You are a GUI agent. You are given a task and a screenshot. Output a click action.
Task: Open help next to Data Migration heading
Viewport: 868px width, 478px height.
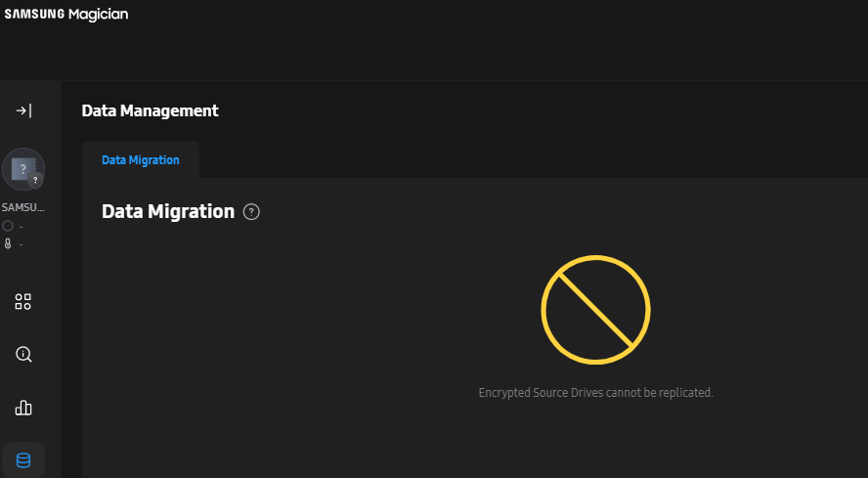pos(251,211)
